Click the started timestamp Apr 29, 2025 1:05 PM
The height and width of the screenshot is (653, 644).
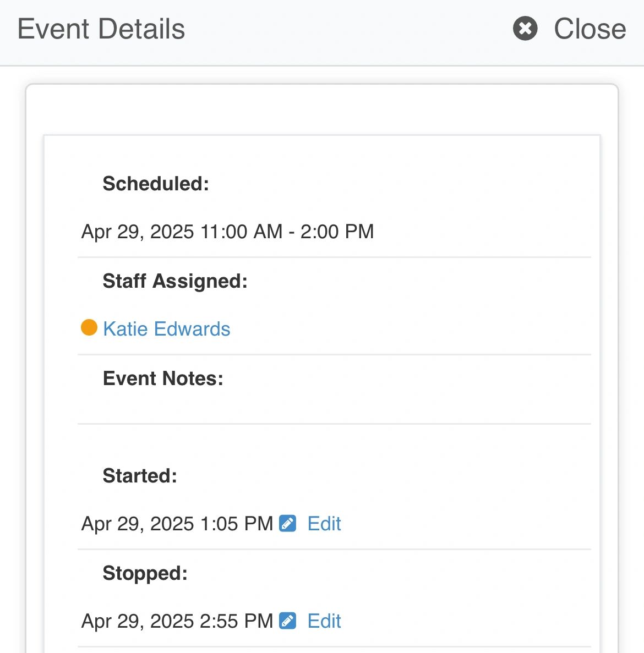pos(177,524)
